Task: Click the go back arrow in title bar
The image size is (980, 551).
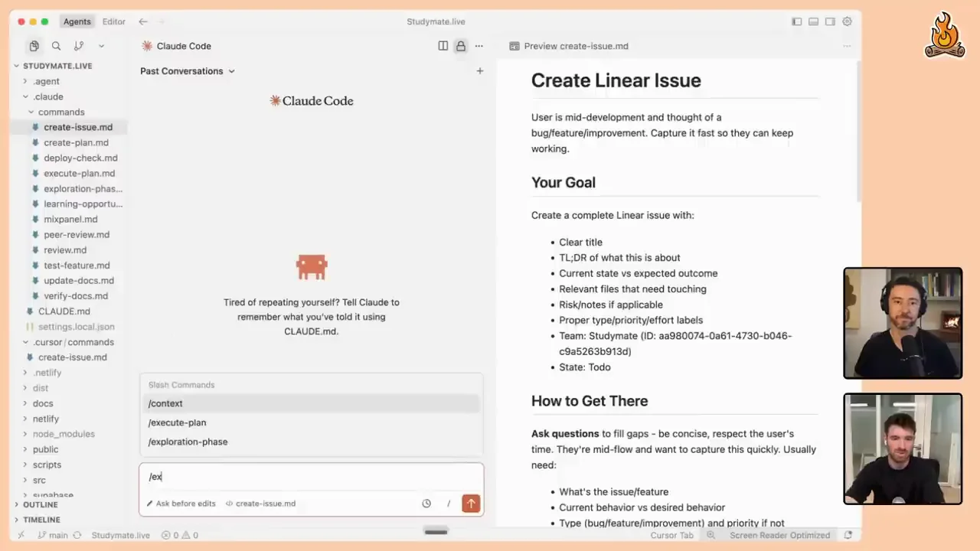Action: (x=142, y=21)
